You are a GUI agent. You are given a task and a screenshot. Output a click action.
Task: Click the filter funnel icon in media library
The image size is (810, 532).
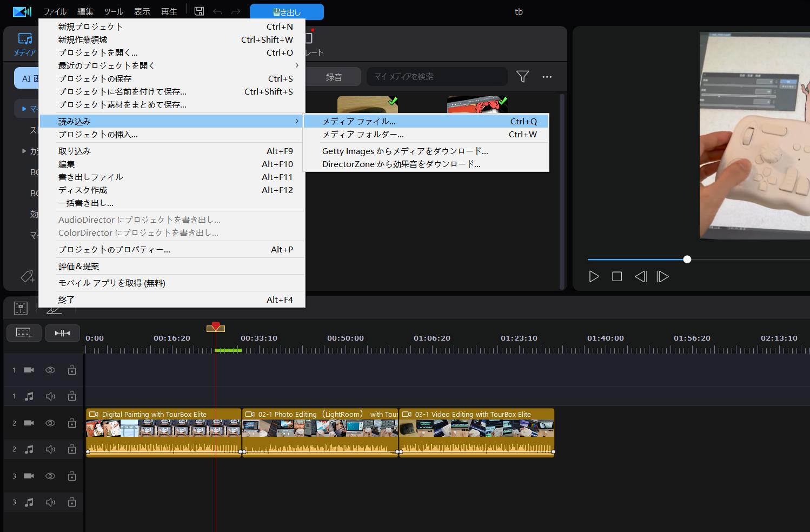(522, 77)
